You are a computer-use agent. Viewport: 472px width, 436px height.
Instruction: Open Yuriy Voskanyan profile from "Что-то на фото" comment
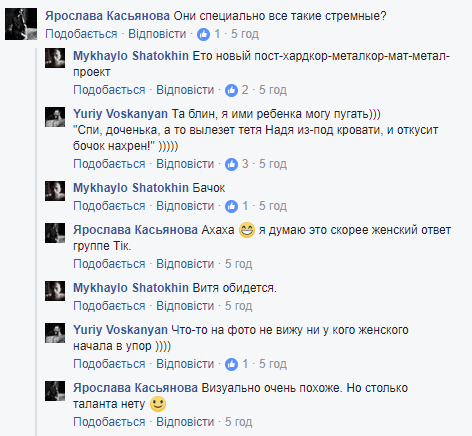(x=120, y=330)
